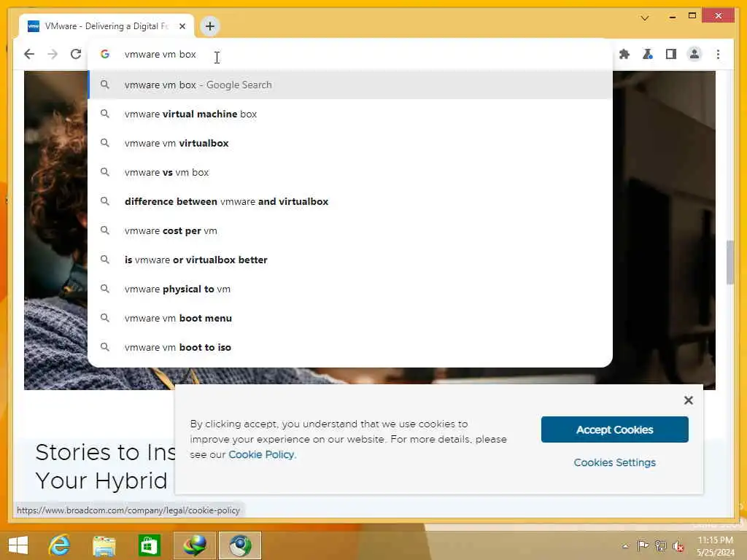Viewport: 747px width, 560px height.
Task: Open the Chrome Labs flask icon
Action: pyautogui.click(x=648, y=54)
